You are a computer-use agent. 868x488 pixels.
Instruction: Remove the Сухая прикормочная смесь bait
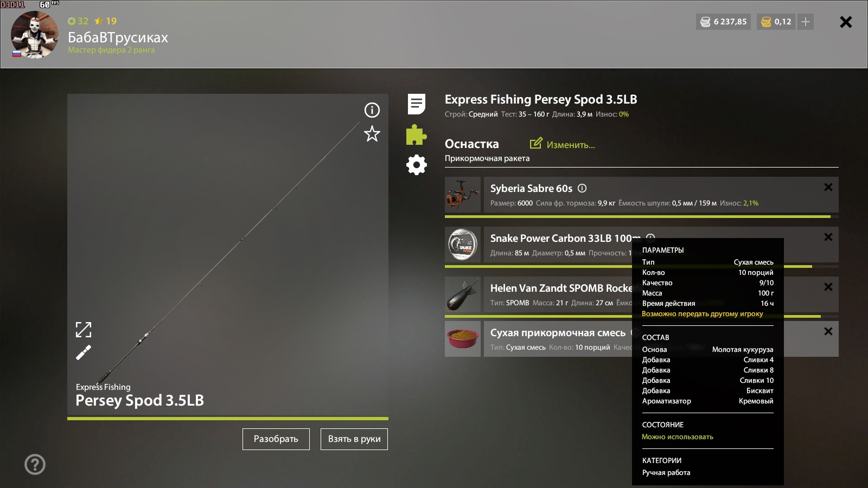(828, 331)
